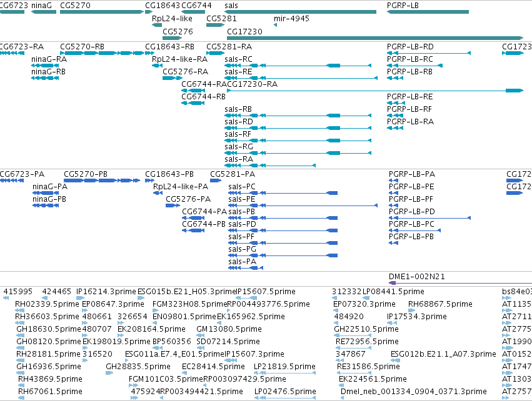This screenshot has width=532, height=401.
Task: Select the PGRP-LB-RA transcript label
Action: 410,121
